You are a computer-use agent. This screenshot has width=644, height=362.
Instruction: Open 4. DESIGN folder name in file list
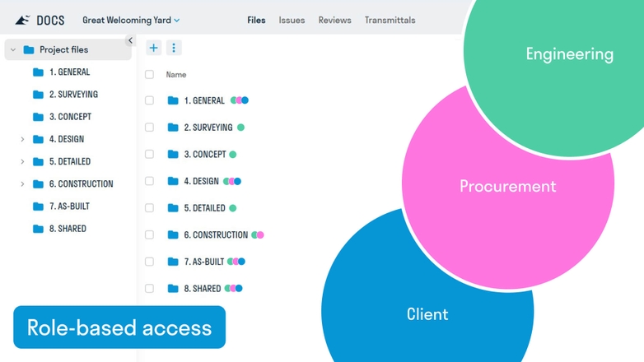pyautogui.click(x=201, y=181)
